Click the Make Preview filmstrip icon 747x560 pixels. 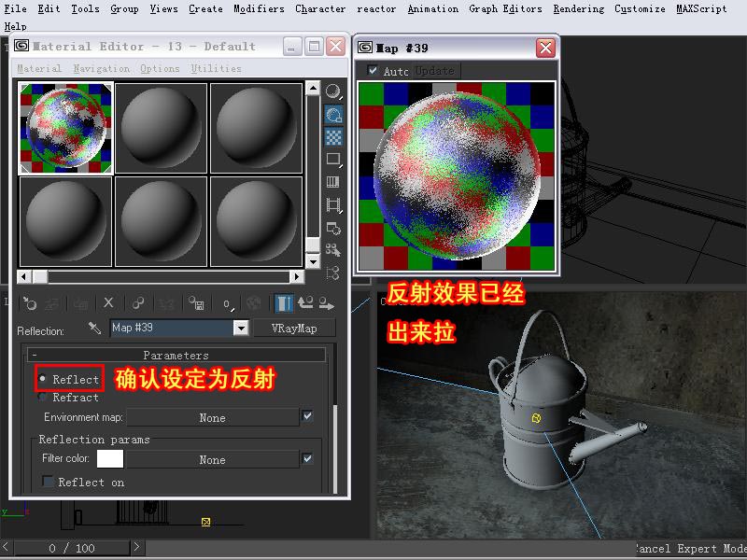(333, 205)
